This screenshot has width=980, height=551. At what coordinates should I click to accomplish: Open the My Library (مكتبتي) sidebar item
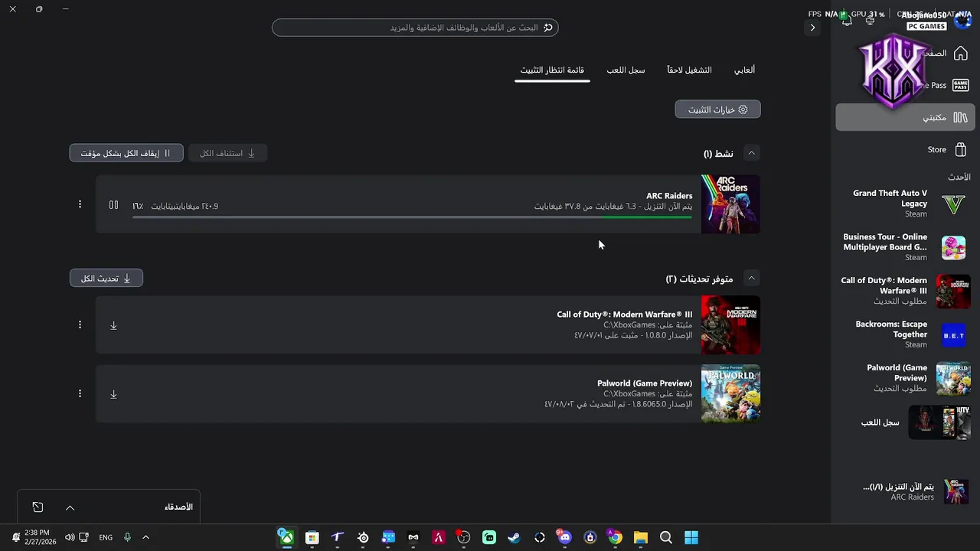tap(905, 117)
